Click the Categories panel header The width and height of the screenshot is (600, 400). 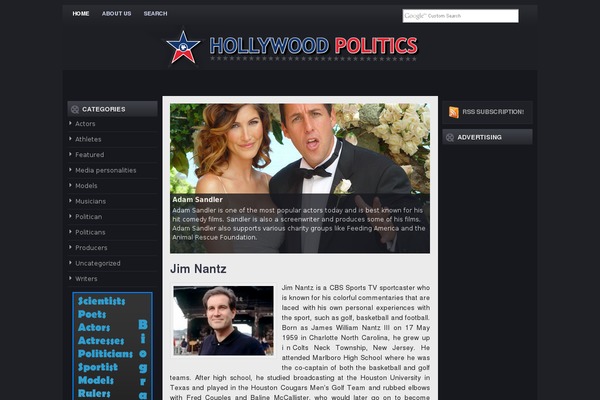click(112, 109)
